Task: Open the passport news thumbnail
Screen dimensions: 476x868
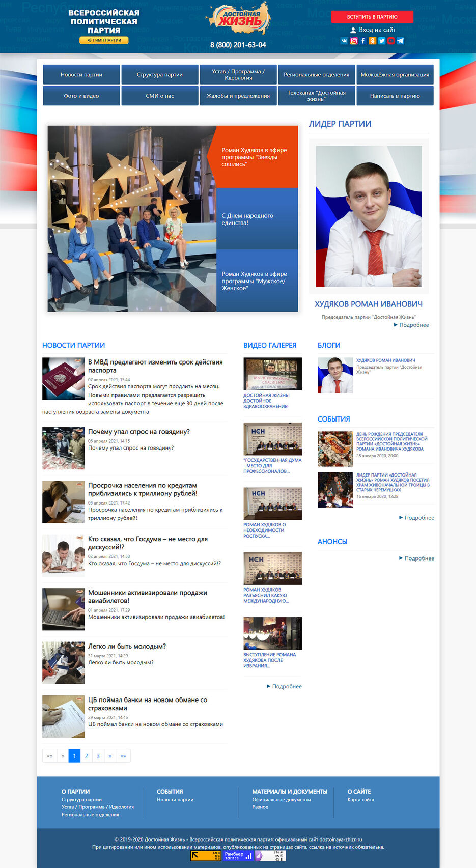Action: (x=64, y=379)
